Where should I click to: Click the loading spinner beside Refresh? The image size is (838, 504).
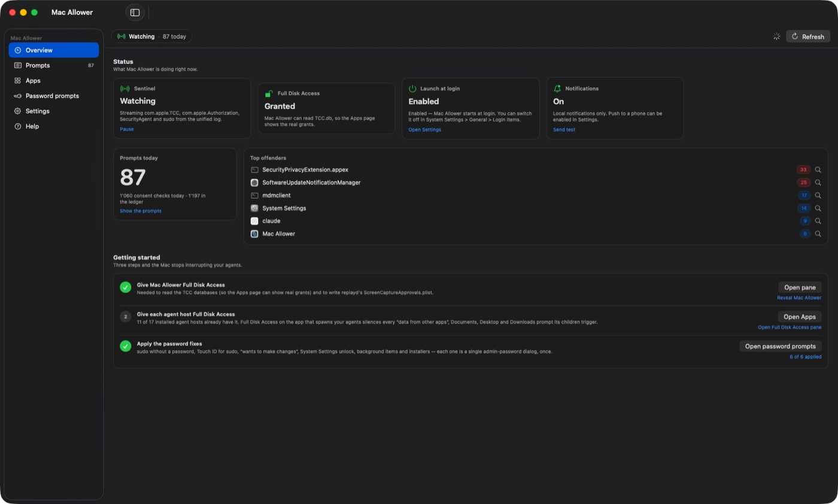tap(776, 37)
